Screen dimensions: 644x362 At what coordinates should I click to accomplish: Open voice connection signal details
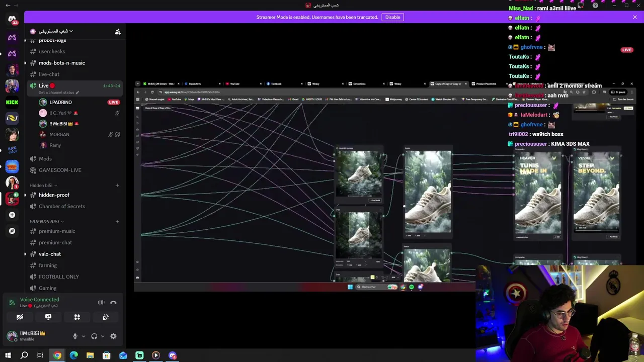12,302
